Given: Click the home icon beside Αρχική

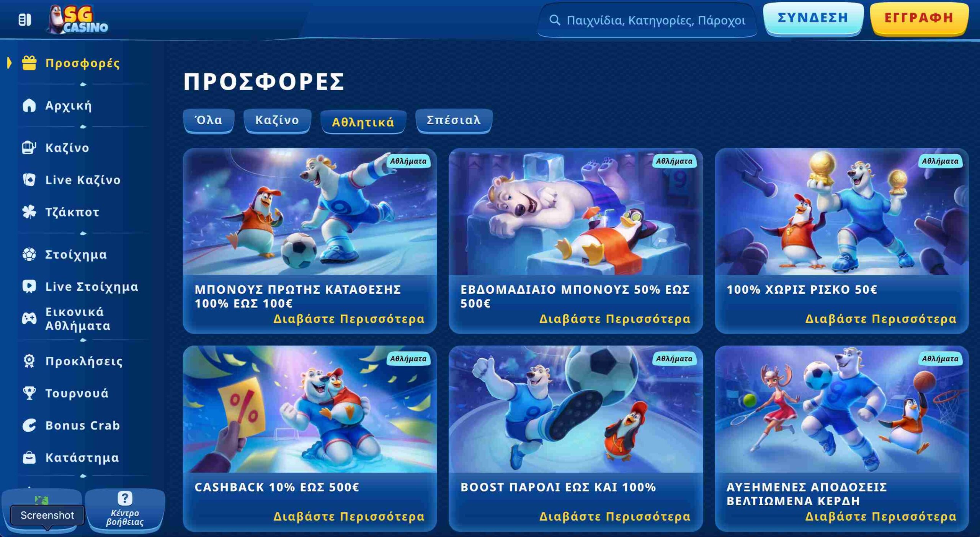Looking at the screenshot, I should (x=29, y=105).
